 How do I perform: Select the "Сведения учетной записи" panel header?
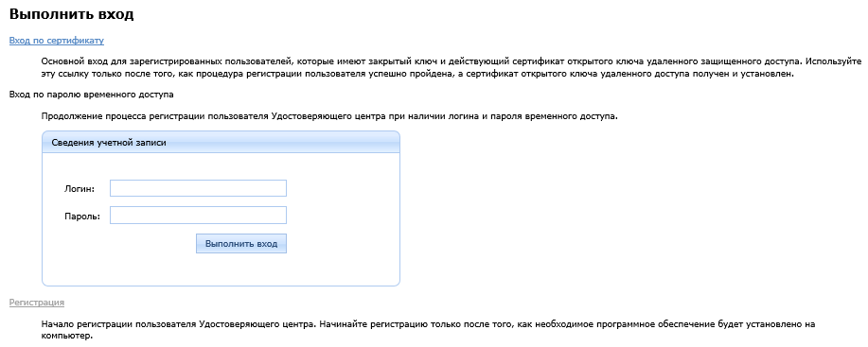pos(221,142)
